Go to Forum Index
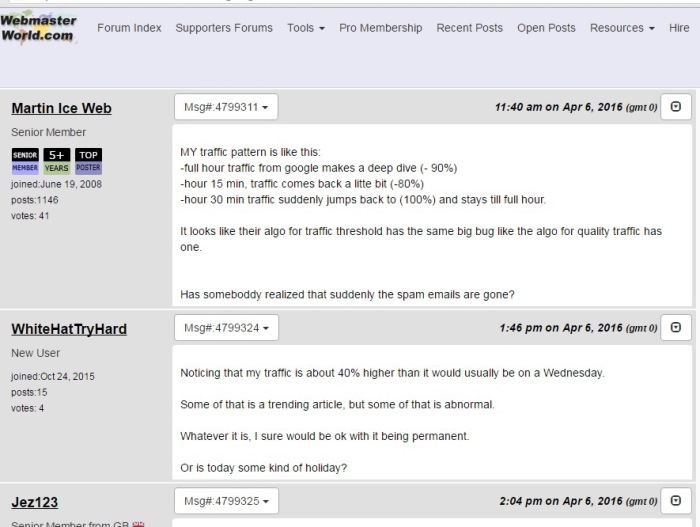The height and width of the screenshot is (527, 700). pyautogui.click(x=129, y=28)
